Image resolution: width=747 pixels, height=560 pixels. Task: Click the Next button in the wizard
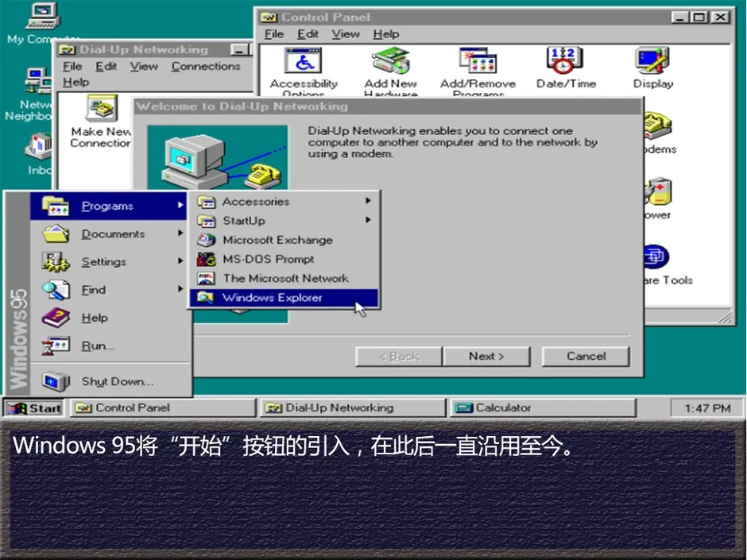pos(487,356)
